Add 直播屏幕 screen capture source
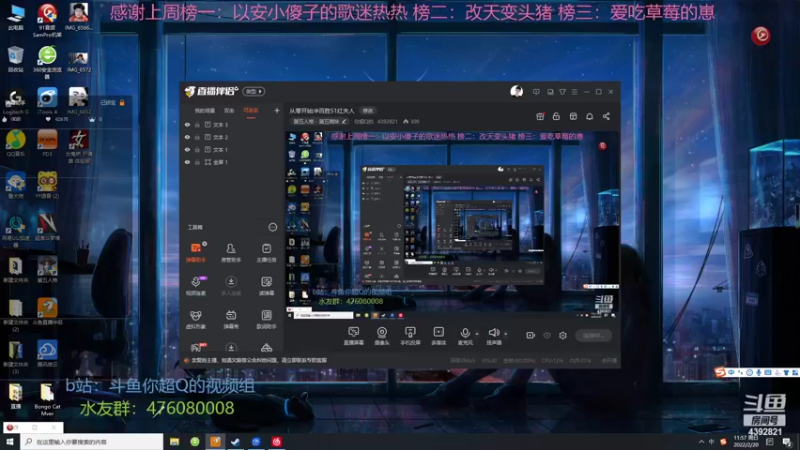800x450 pixels. click(x=354, y=336)
